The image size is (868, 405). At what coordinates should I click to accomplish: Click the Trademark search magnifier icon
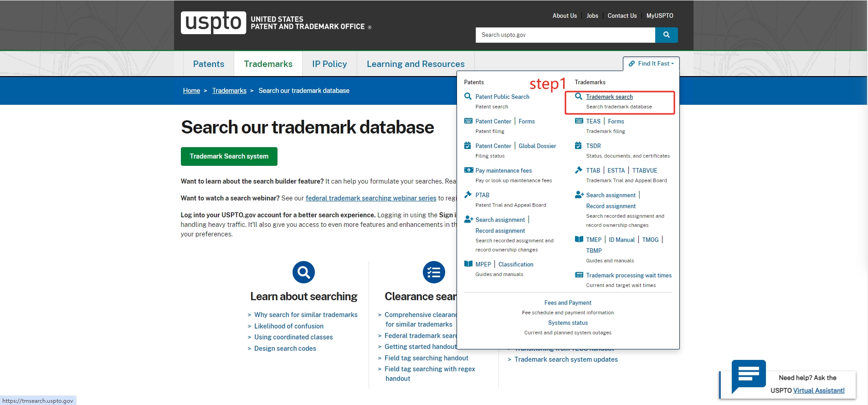[579, 96]
